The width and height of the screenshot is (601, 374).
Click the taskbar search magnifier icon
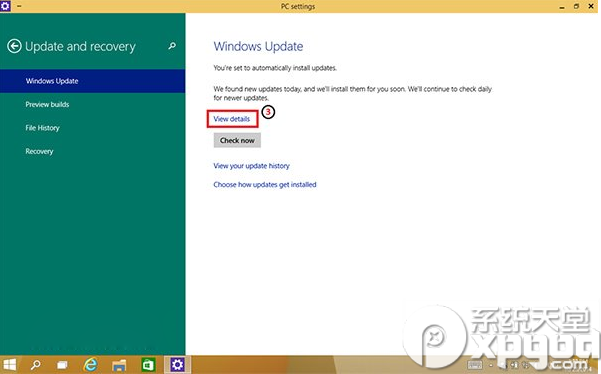(x=36, y=365)
